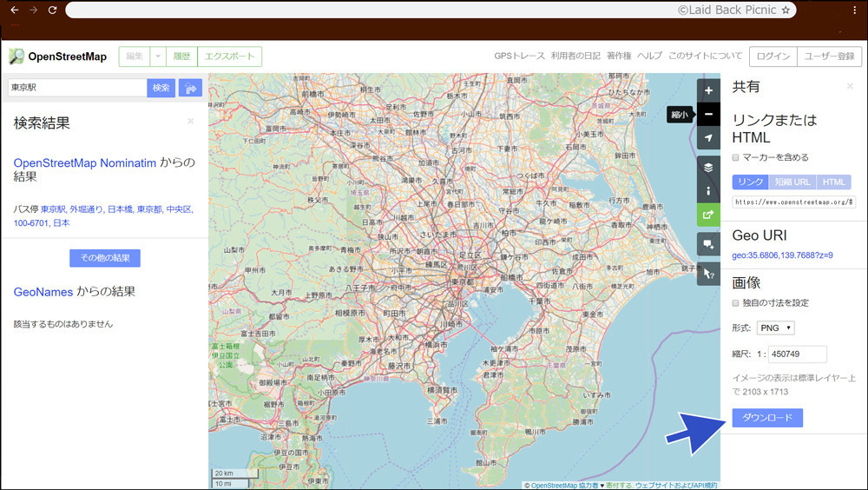Toggle the green share icon
This screenshot has width=868, height=490.
(708, 215)
